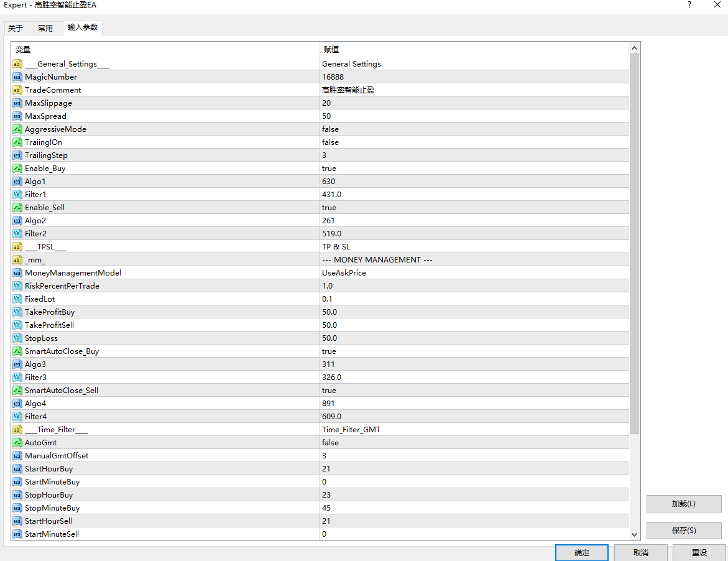Screen dimensions: 728x561
Task: Click the bool icon beside AutoGmt
Action: pos(17,443)
